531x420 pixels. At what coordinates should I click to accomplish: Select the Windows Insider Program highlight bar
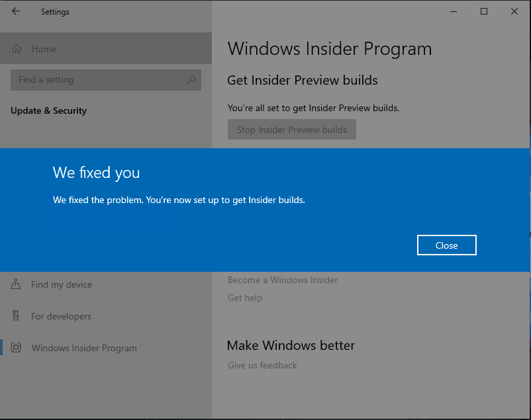tap(1, 348)
